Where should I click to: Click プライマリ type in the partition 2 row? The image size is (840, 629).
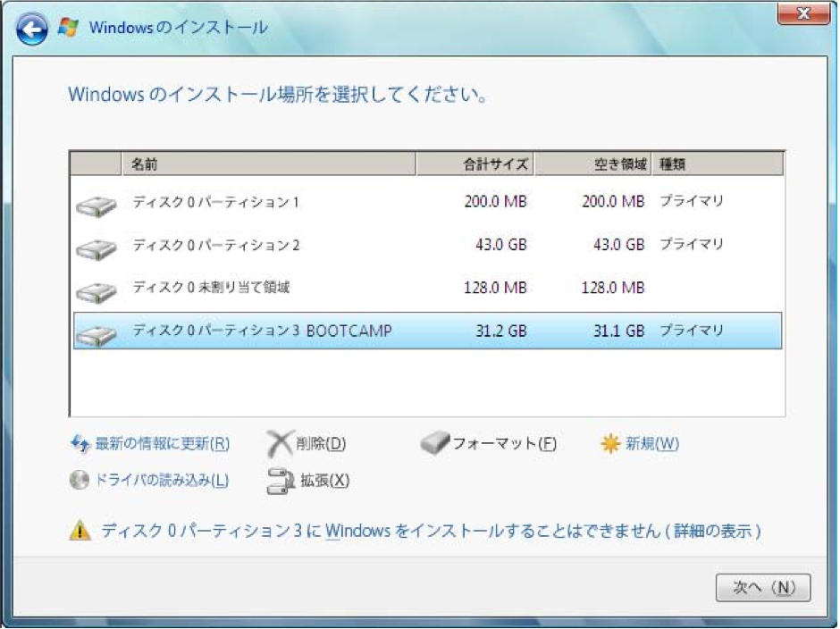pos(692,244)
